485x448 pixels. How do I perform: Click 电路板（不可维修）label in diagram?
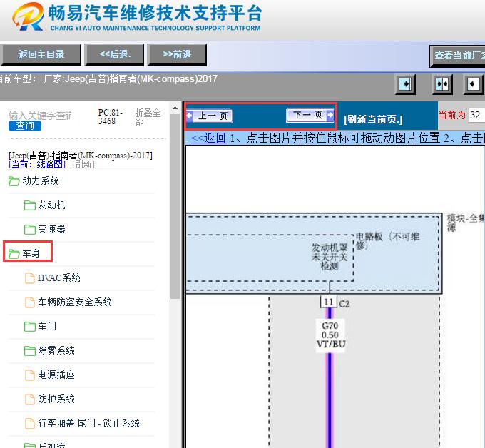[x=387, y=241]
